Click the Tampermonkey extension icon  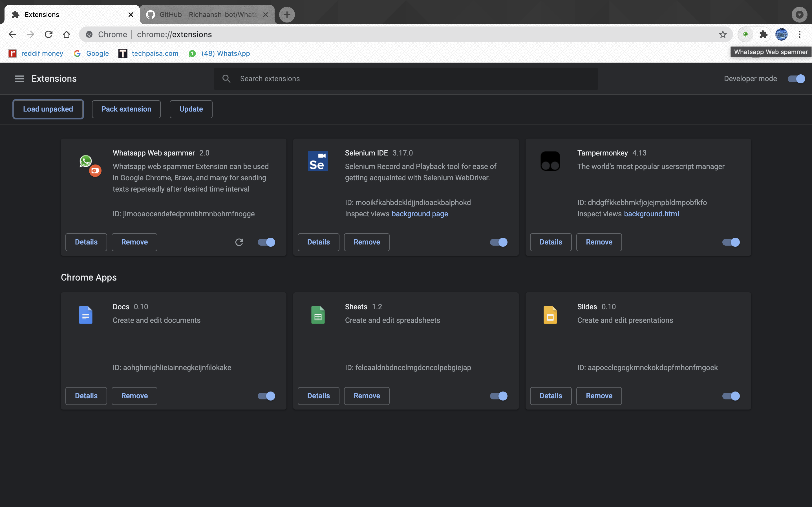point(550,161)
